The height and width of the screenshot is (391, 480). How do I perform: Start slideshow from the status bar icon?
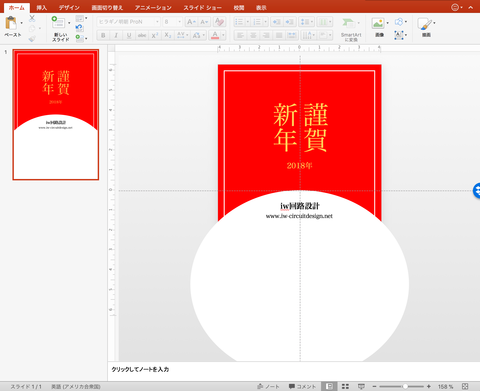click(361, 386)
